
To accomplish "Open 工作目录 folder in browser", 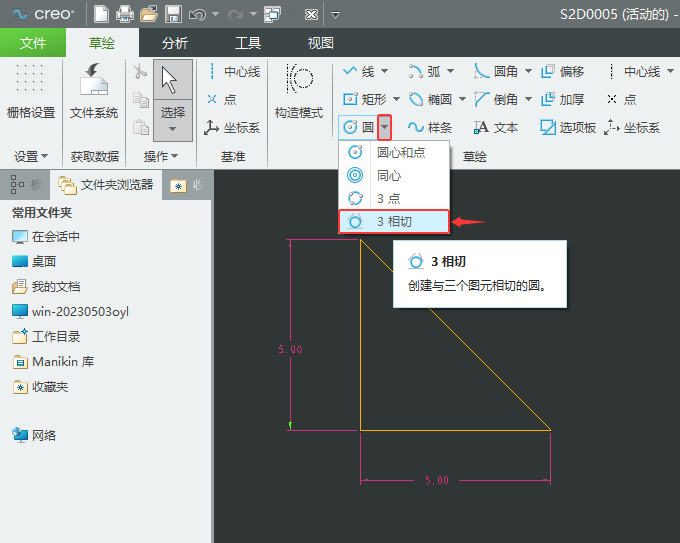I will coord(46,337).
